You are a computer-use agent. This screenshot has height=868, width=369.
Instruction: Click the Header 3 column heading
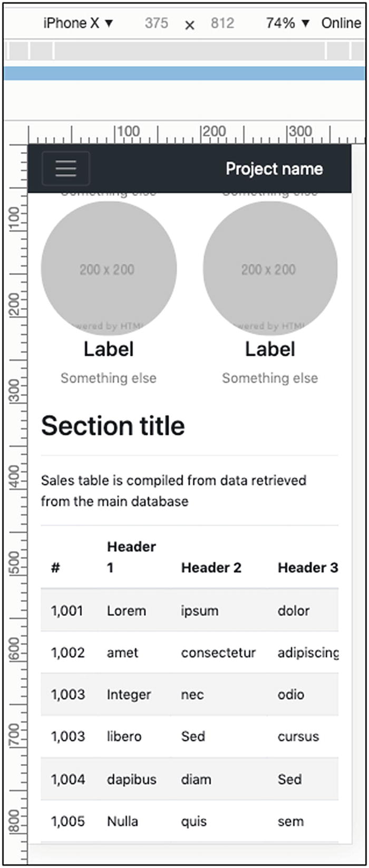click(308, 568)
